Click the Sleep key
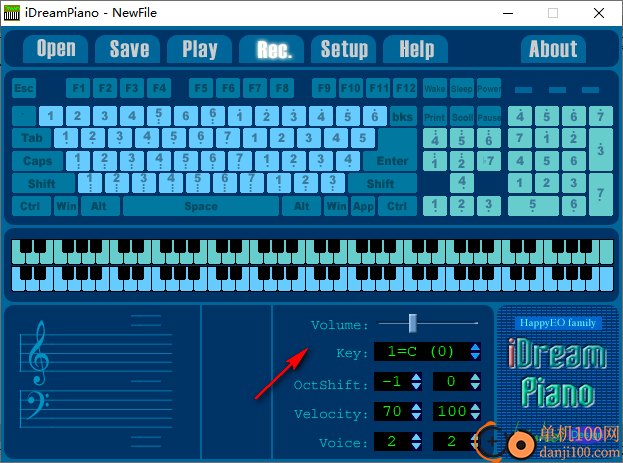This screenshot has height=463, width=623. (462, 88)
